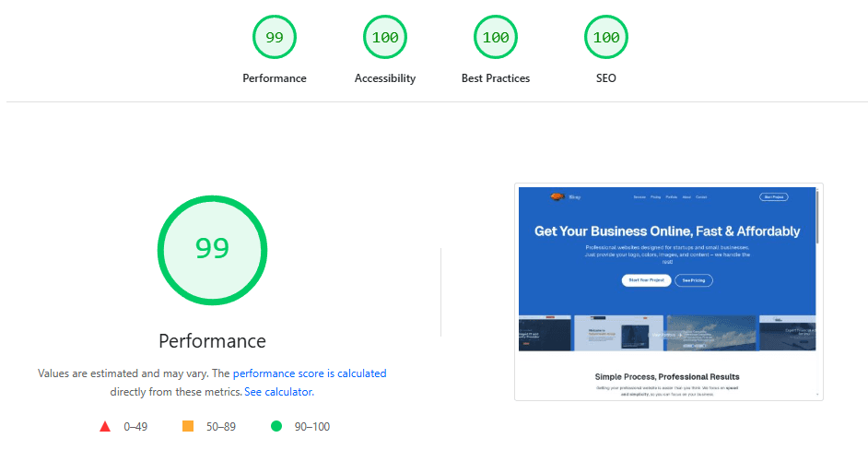Open the 'See calculator' link
The image size is (868, 450).
click(x=278, y=392)
